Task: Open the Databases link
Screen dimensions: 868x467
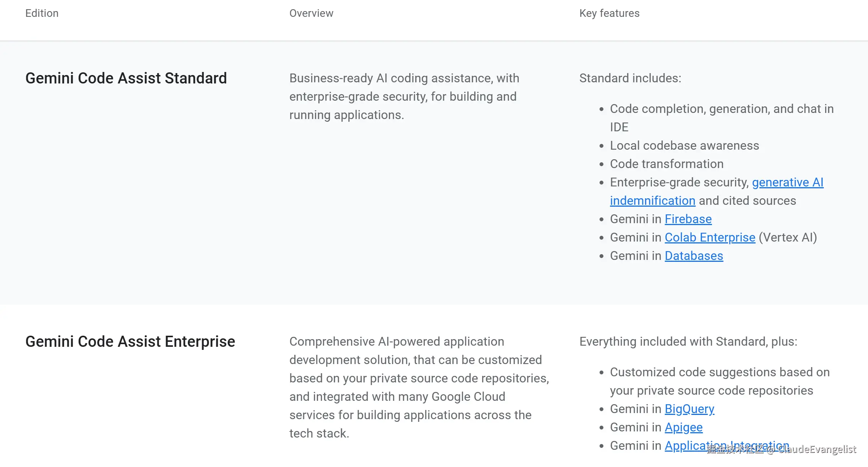Action: (694, 256)
